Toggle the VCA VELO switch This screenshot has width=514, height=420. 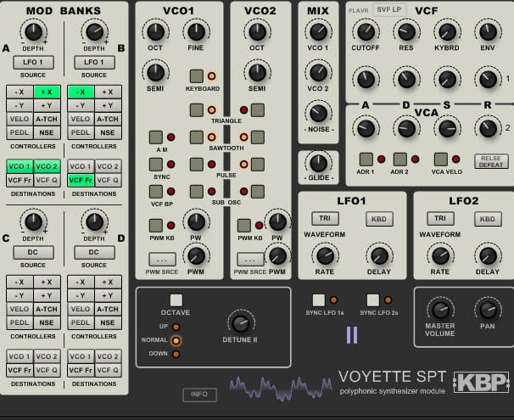click(441, 160)
